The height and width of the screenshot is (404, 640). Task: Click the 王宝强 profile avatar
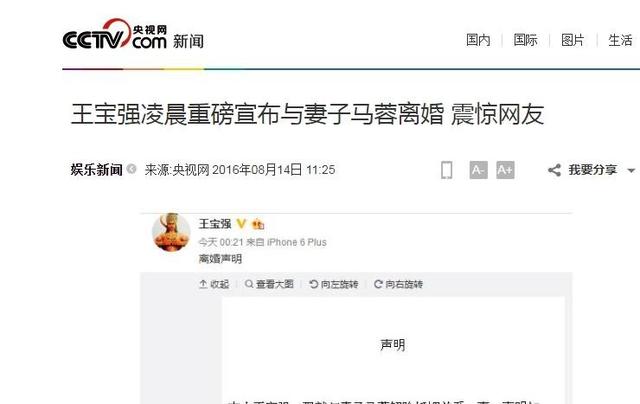(x=171, y=232)
